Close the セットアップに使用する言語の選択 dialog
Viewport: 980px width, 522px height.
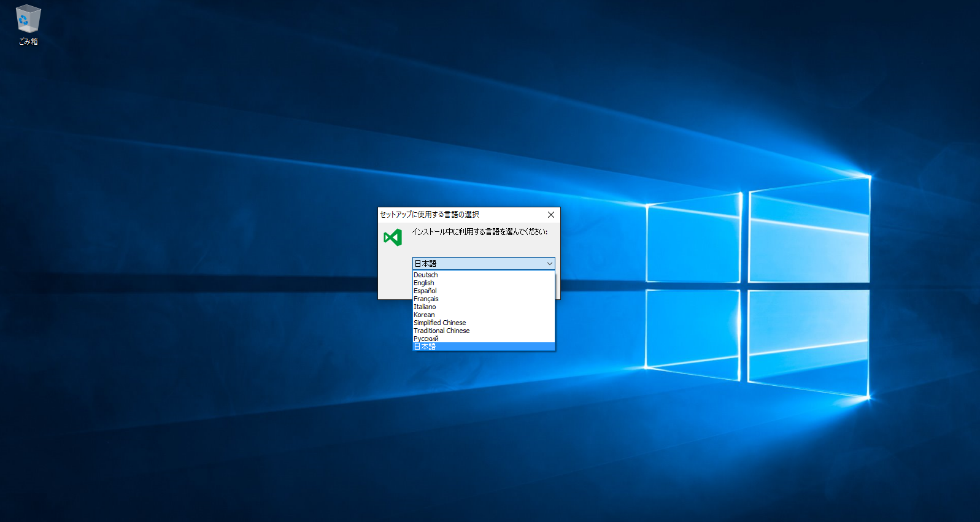pos(551,215)
